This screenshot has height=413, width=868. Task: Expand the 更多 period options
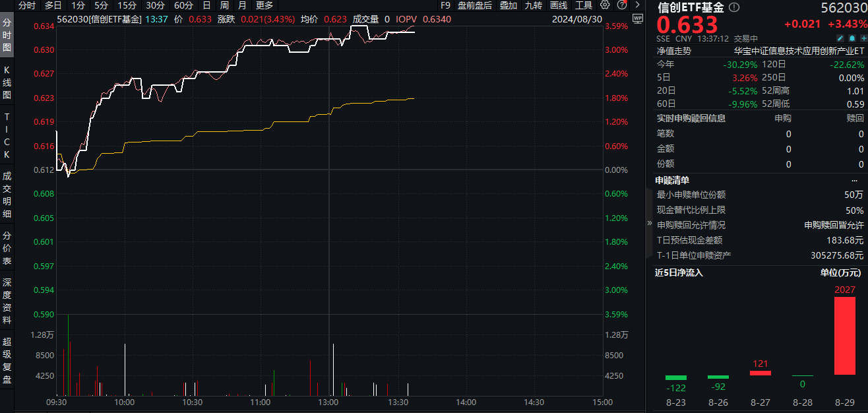pyautogui.click(x=264, y=5)
